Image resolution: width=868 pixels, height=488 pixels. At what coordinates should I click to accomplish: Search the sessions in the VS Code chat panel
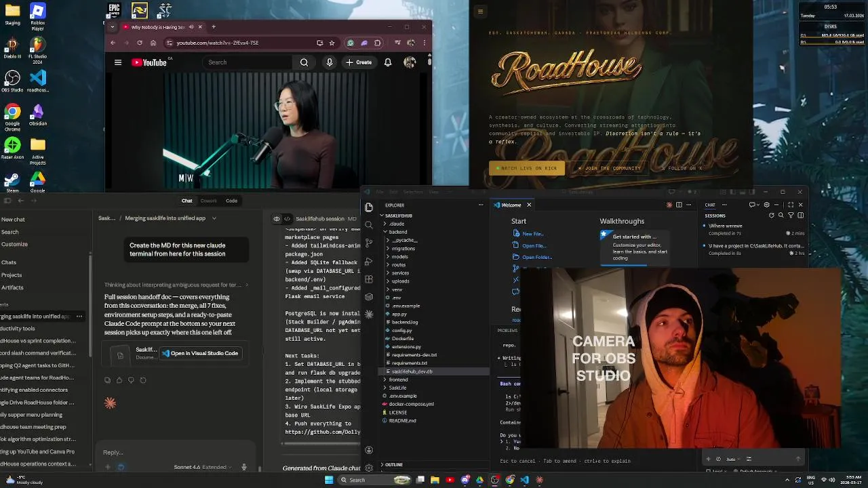coord(781,216)
